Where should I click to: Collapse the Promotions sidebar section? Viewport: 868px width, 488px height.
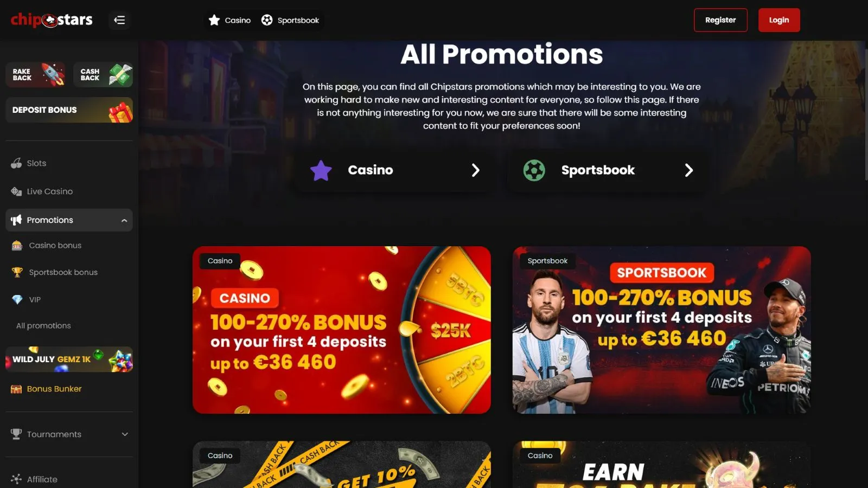pyautogui.click(x=124, y=220)
